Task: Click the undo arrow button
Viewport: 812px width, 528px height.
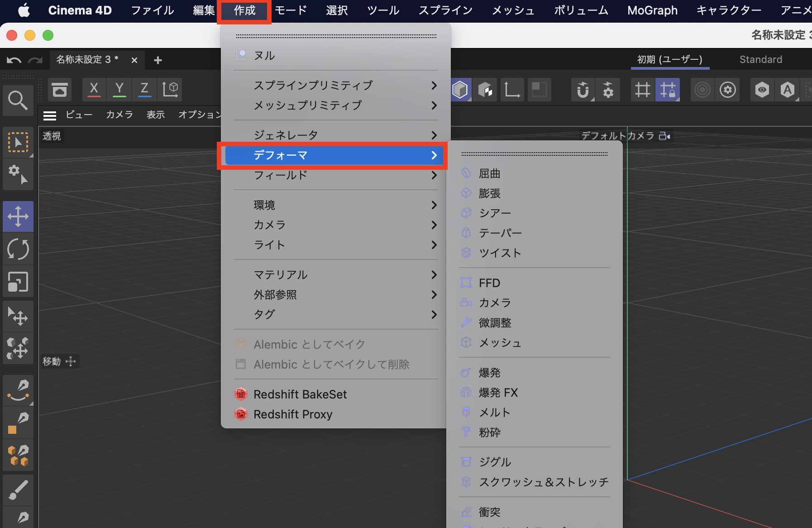Action: click(14, 60)
